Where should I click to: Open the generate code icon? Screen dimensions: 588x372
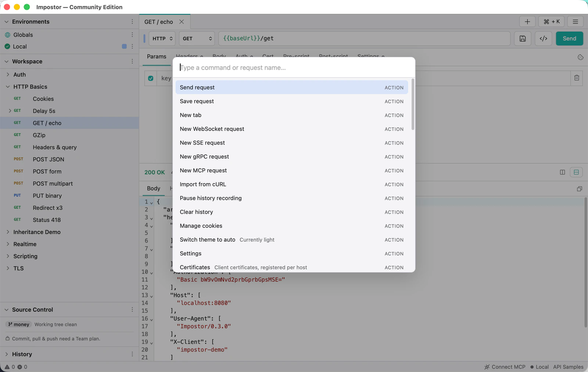coord(544,39)
